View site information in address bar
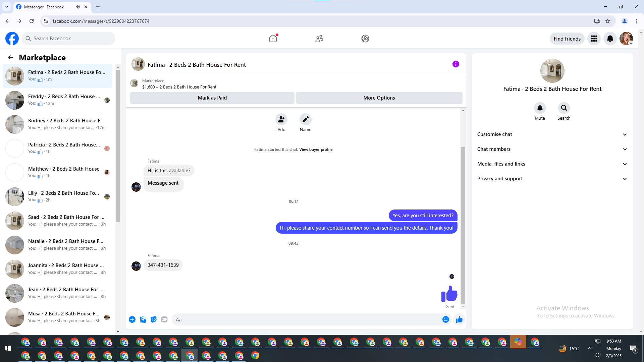Viewport: 644px width, 362px height. coord(46,21)
